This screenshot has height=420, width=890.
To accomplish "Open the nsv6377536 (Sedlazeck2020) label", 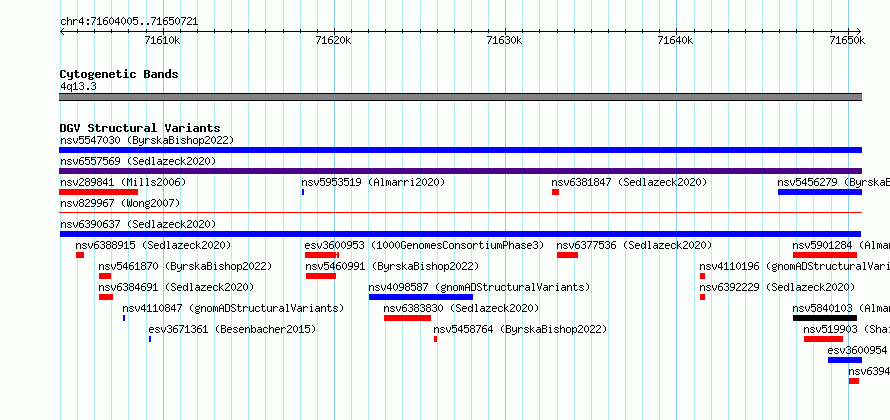I will tap(634, 246).
